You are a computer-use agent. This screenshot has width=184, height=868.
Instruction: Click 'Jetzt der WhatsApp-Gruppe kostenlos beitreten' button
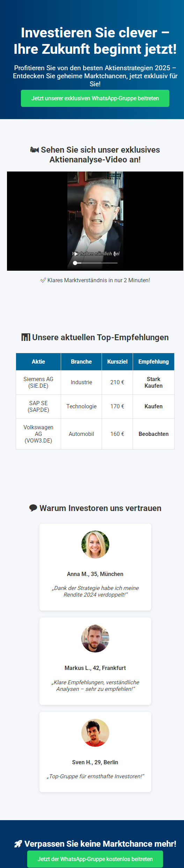pyautogui.click(x=95, y=859)
